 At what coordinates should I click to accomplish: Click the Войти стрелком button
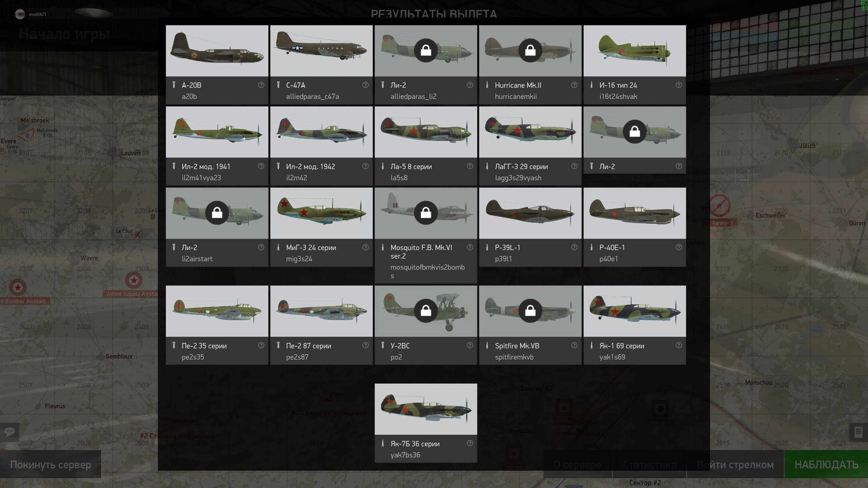pos(735,464)
